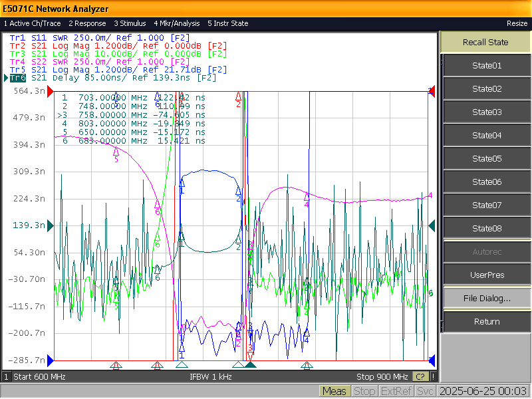This screenshot has height=399, width=532.
Task: Open the 4 Mkr/Analysis menu
Action: point(176,23)
